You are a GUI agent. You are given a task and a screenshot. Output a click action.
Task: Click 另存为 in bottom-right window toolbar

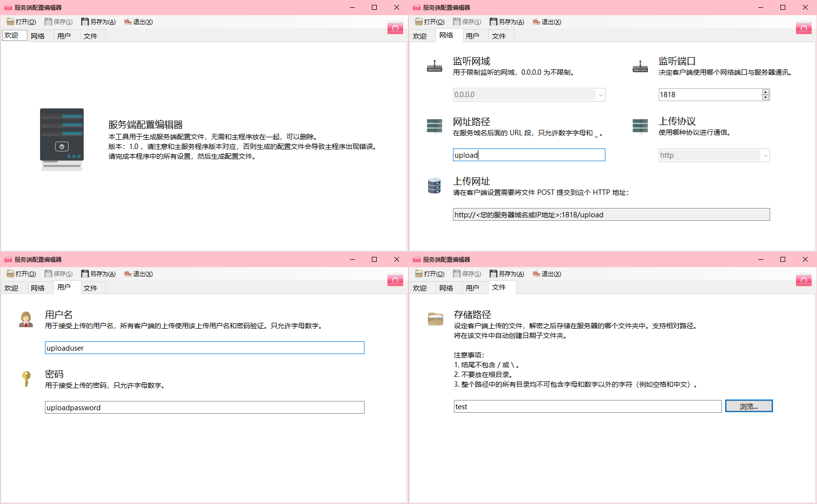[507, 274]
